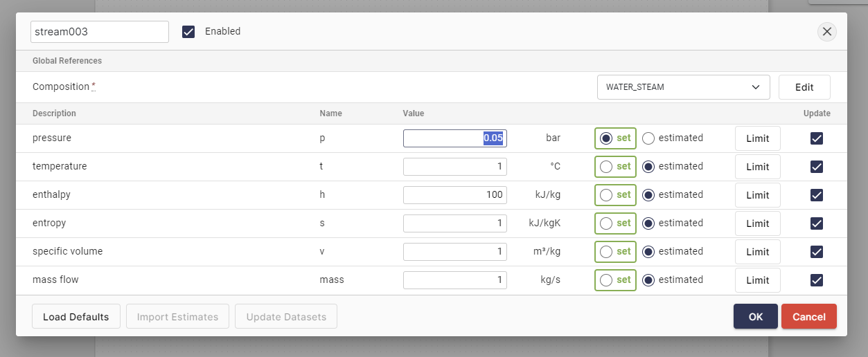
Task: Uncheck the pressure Update checkbox
Action: point(817,138)
